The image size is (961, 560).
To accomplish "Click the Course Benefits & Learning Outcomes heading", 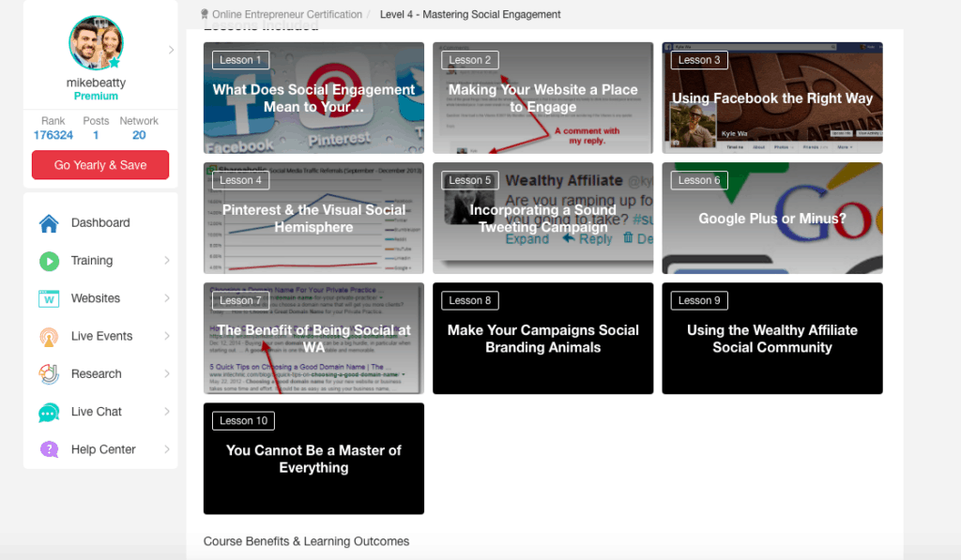I will 307,541.
